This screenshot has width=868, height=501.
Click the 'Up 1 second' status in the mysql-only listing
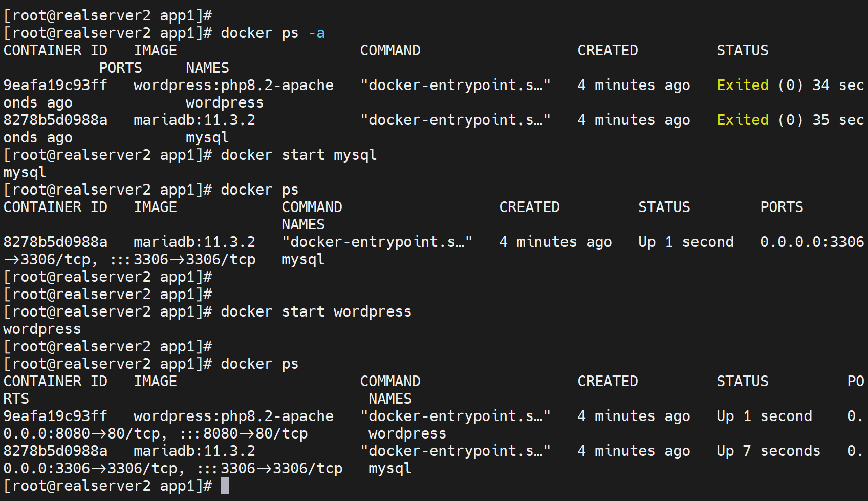pyautogui.click(x=686, y=242)
